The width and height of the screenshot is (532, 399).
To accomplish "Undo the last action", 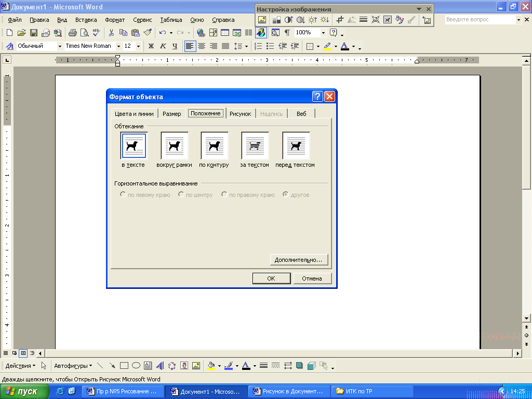I will (163, 33).
